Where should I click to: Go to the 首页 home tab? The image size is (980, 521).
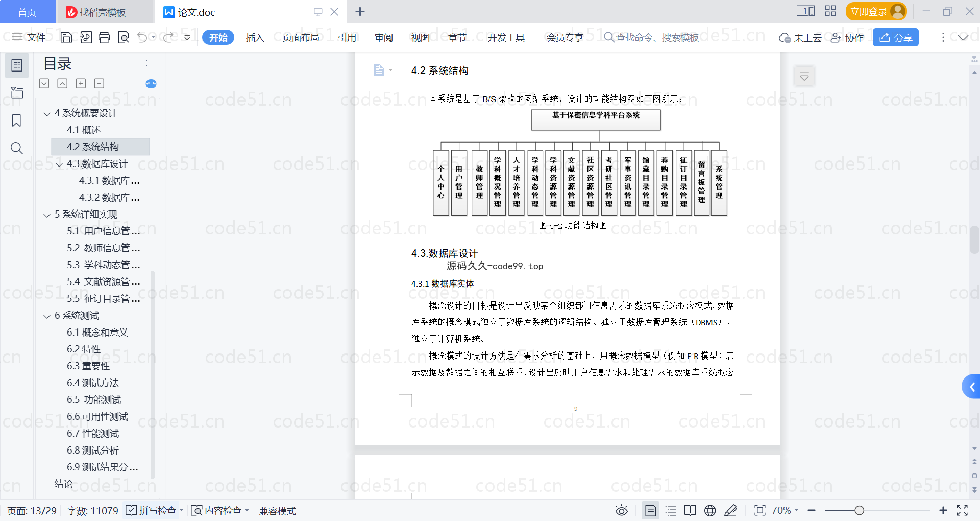pyautogui.click(x=27, y=12)
